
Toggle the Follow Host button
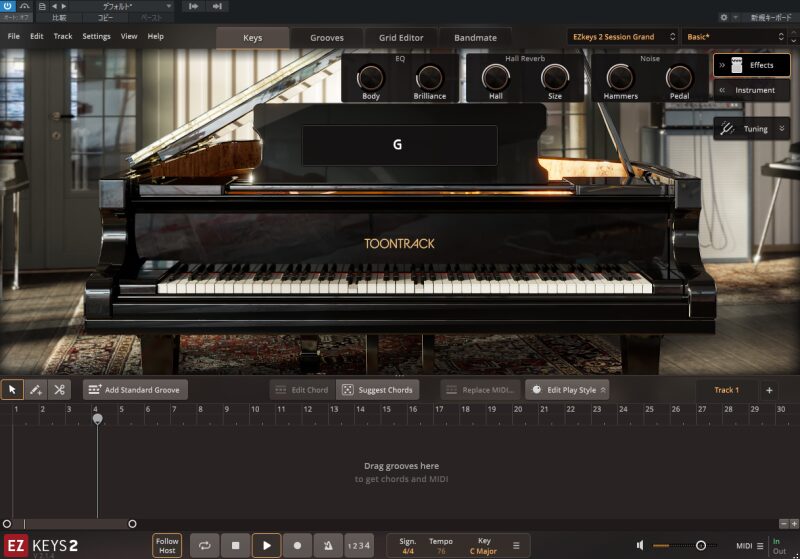[167, 545]
